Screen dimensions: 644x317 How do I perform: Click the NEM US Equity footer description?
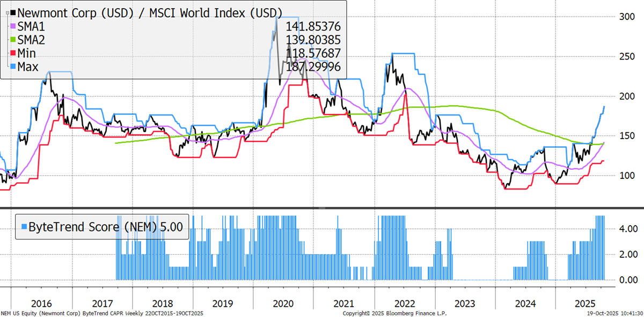(x=102, y=312)
